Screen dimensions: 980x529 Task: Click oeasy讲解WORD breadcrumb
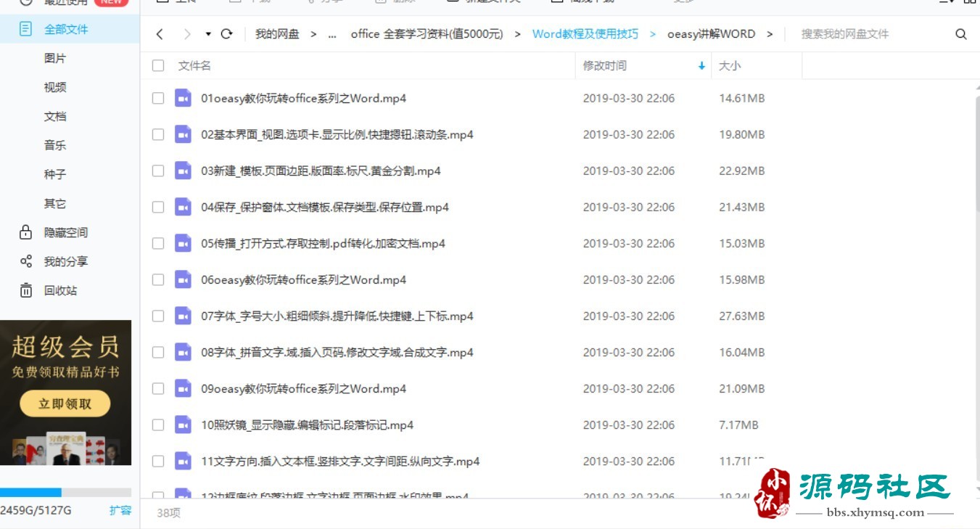tap(711, 34)
